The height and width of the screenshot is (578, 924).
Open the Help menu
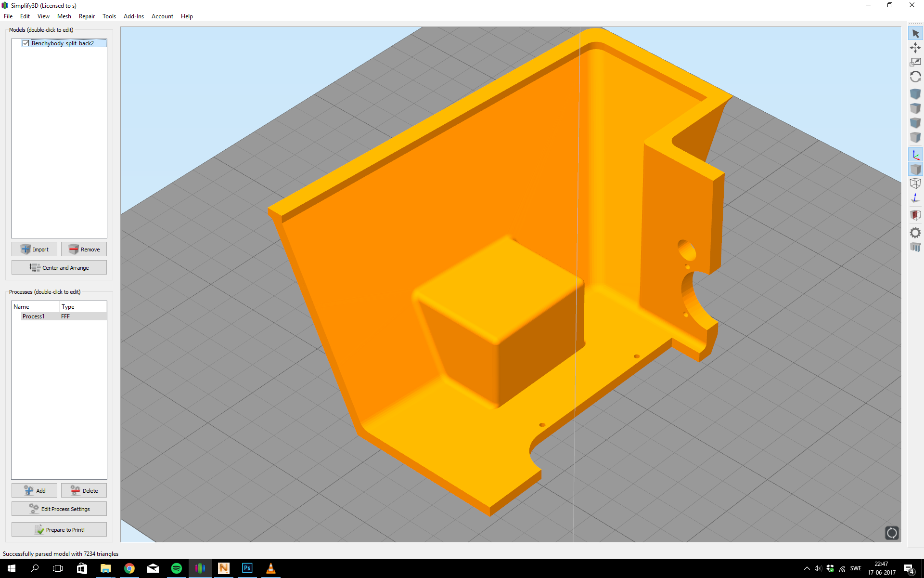(x=187, y=16)
